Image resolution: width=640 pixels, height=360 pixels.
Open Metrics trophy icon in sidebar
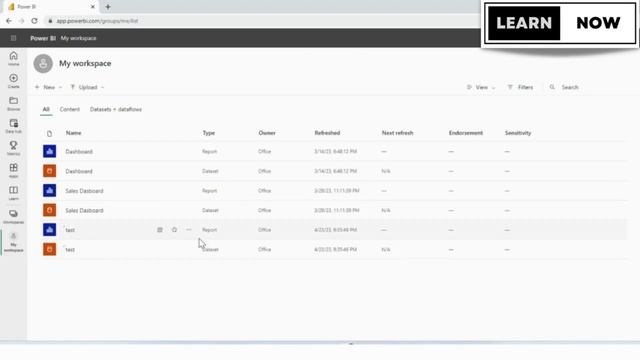(13, 148)
